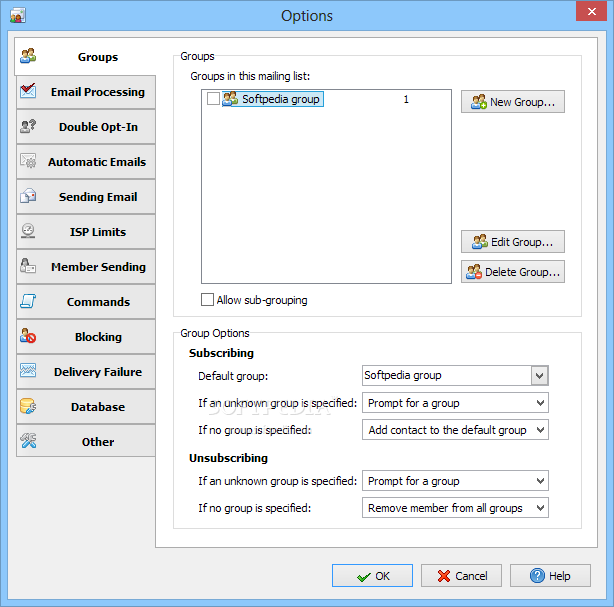This screenshot has width=614, height=607.
Task: Switch to Email Processing tab
Action: click(86, 92)
